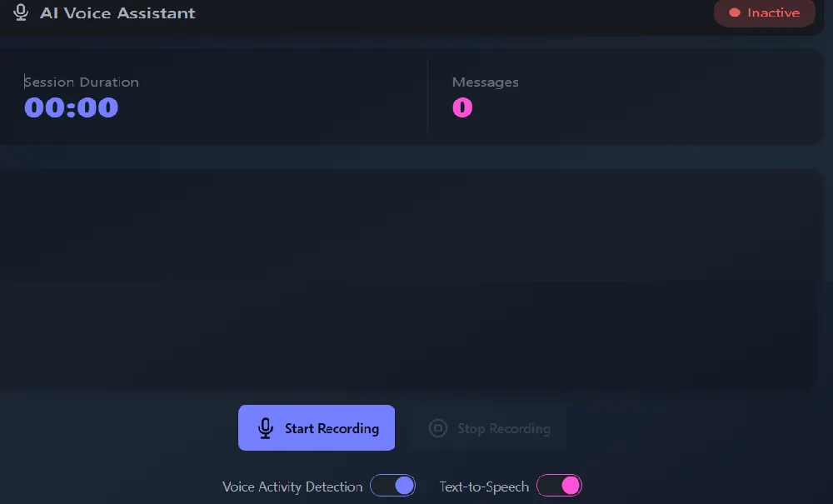
Task: Select the AI Voice Assistant title
Action: pos(118,12)
